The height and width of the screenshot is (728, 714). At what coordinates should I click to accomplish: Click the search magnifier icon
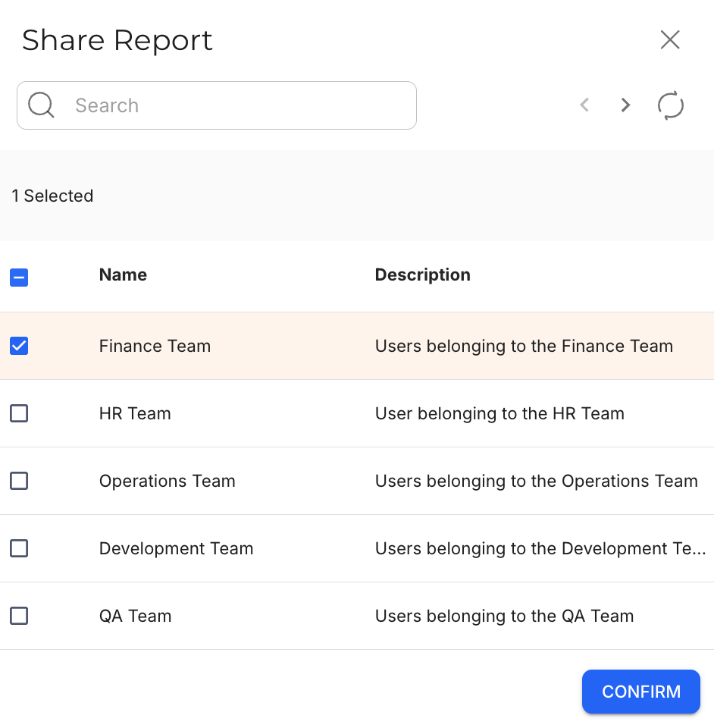pos(41,105)
